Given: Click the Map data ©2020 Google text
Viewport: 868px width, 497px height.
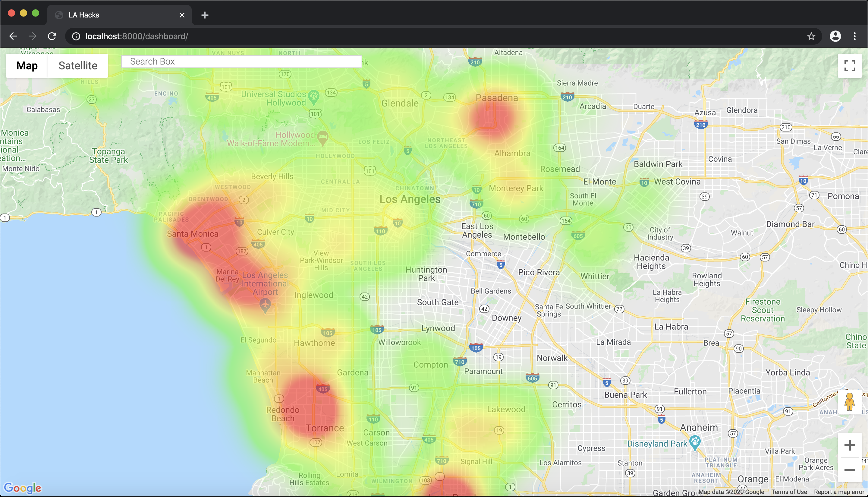Looking at the screenshot, I should tap(731, 492).
